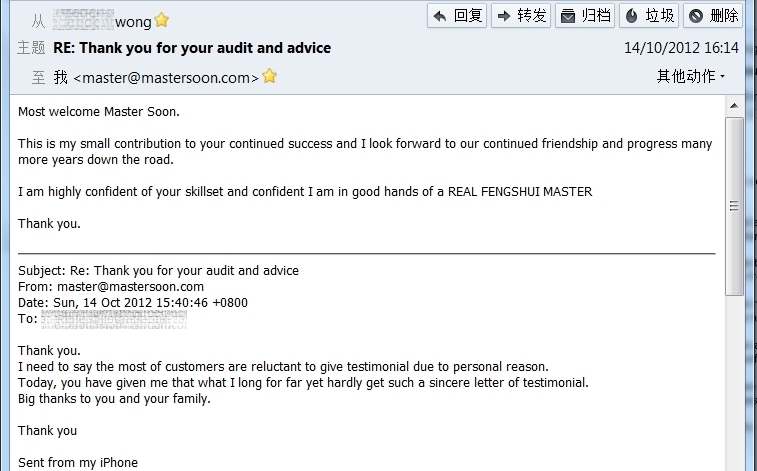Mark message as junk with 垃圾
The width and height of the screenshot is (757, 471).
tap(649, 15)
